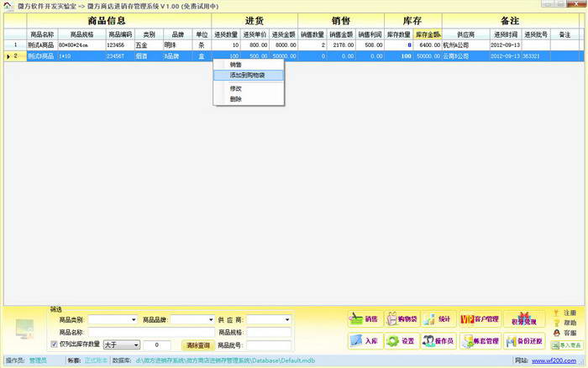The height and width of the screenshot is (368, 588).
Task: Click the house app icon in title bar
Action: [x=8, y=6]
